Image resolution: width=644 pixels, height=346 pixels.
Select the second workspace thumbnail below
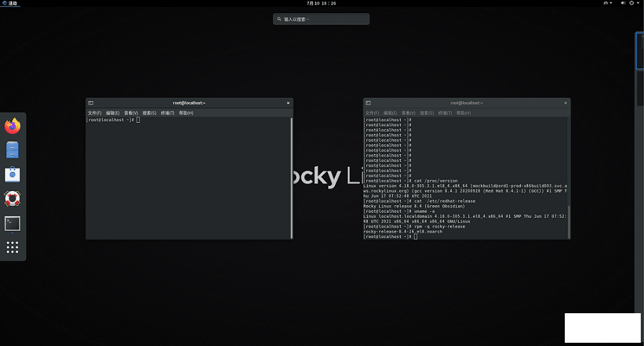640,89
